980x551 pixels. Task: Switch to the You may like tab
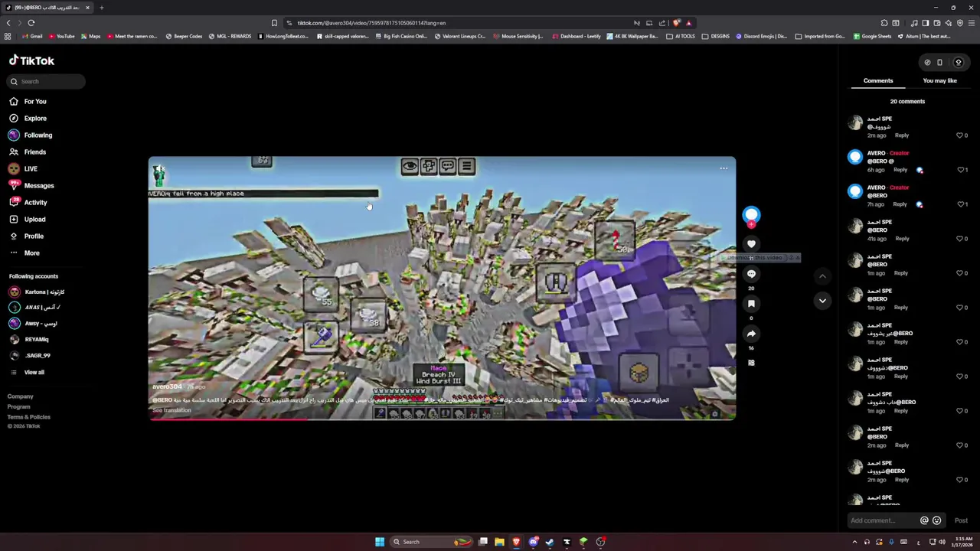[939, 80]
